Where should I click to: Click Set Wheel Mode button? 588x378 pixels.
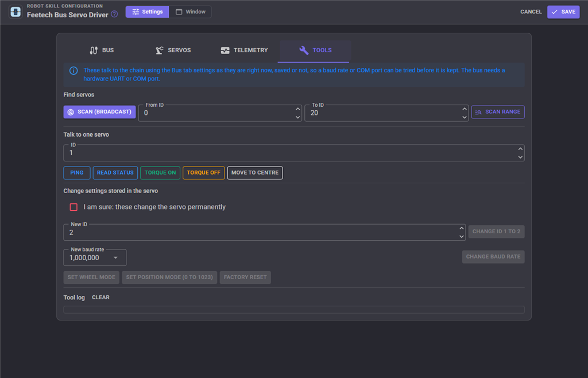(x=91, y=277)
